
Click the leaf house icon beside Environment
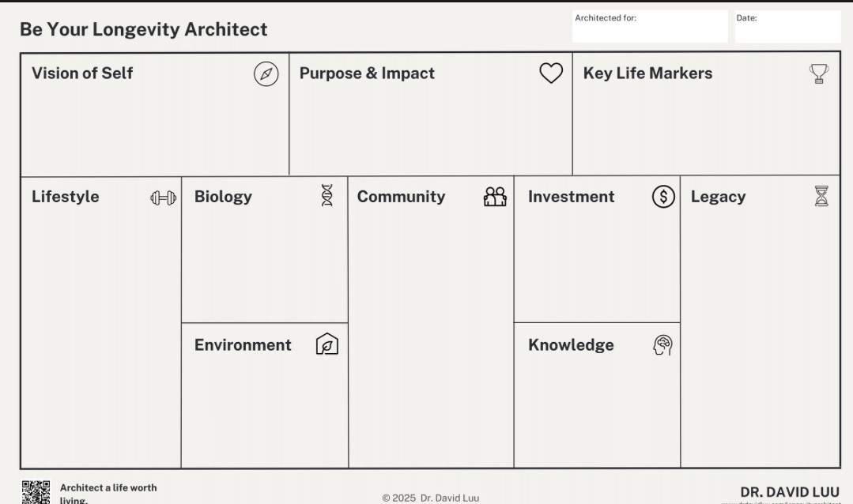(x=327, y=344)
